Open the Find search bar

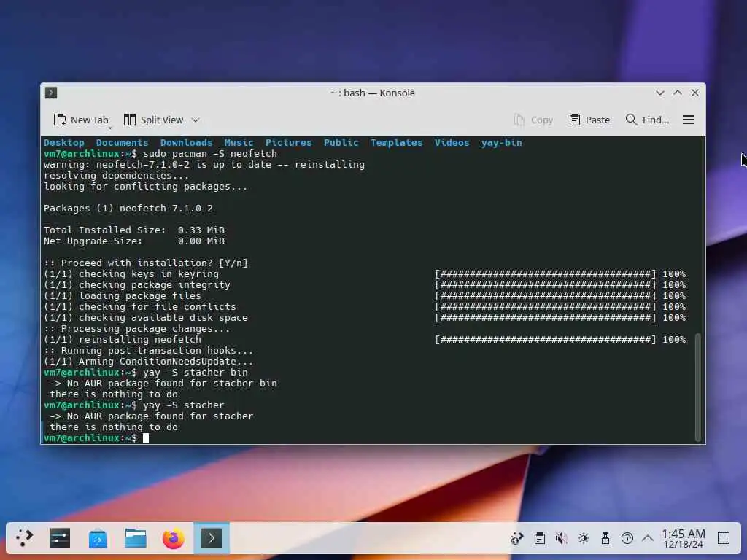point(647,120)
